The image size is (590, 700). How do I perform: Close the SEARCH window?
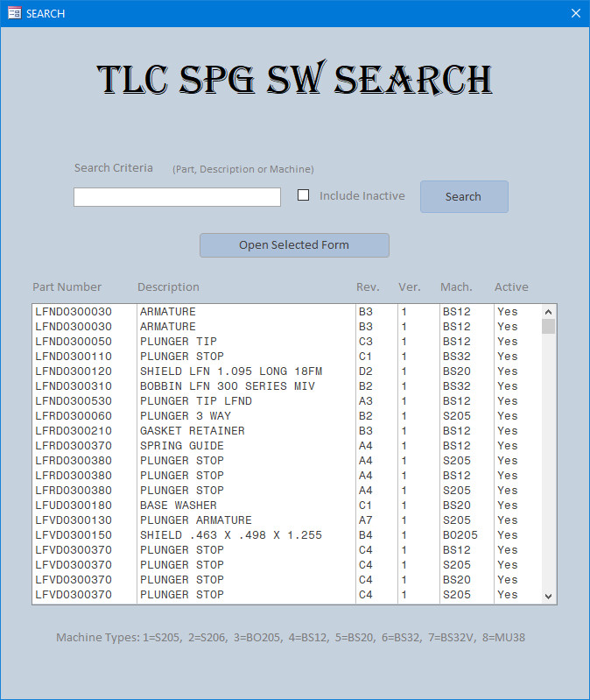pos(576,13)
